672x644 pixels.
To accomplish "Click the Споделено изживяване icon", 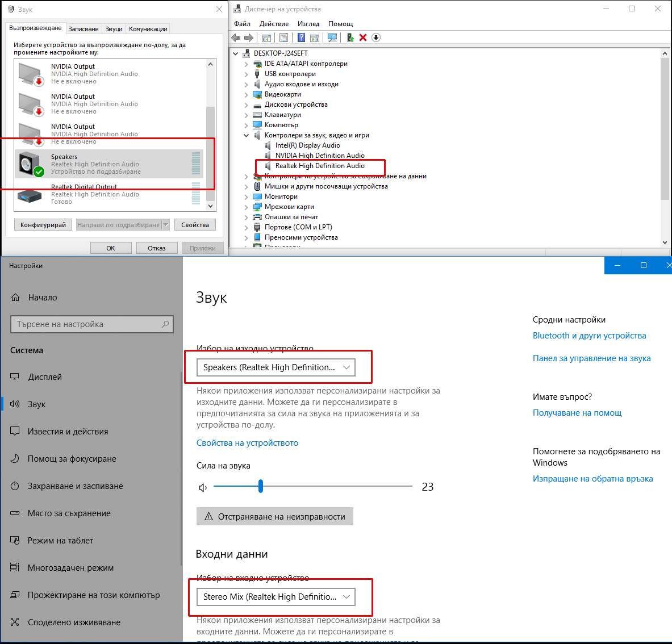I will pyautogui.click(x=15, y=622).
